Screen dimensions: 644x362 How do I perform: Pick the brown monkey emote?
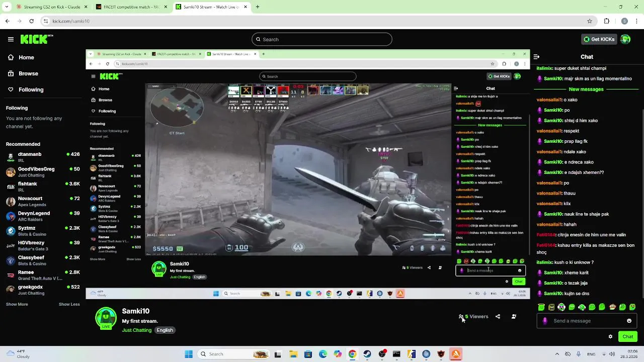[612, 307]
